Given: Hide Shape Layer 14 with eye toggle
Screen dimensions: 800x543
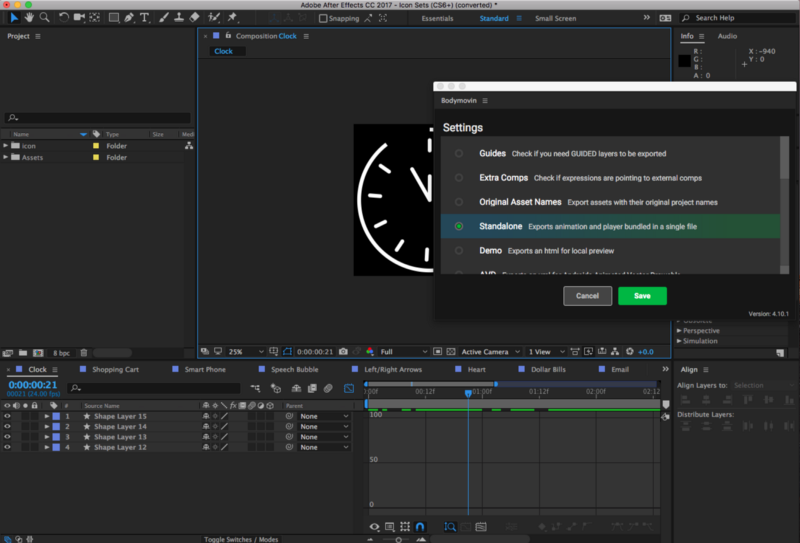Looking at the screenshot, I should [7, 426].
